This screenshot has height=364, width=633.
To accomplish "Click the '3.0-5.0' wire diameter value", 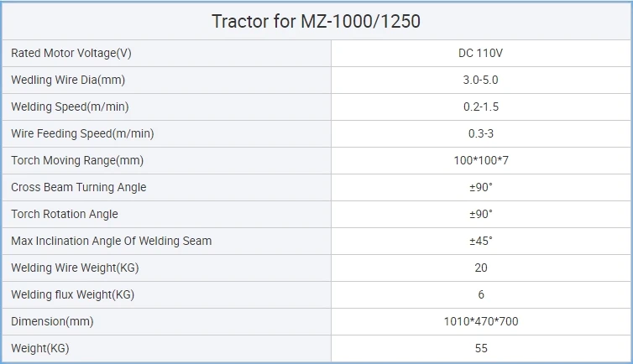I will click(480, 80).
